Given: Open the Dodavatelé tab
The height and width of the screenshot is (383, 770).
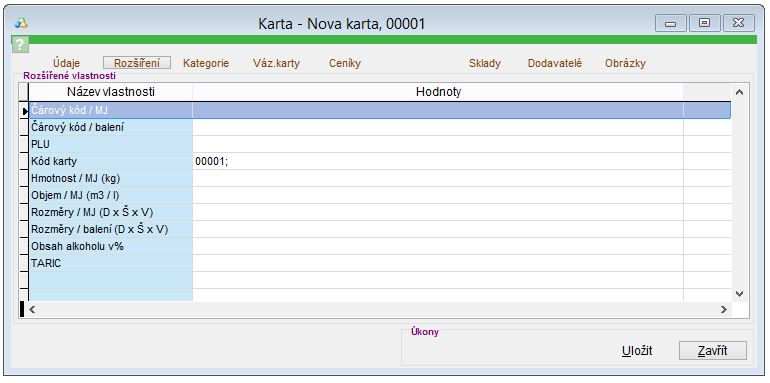Looking at the screenshot, I should pos(554,63).
